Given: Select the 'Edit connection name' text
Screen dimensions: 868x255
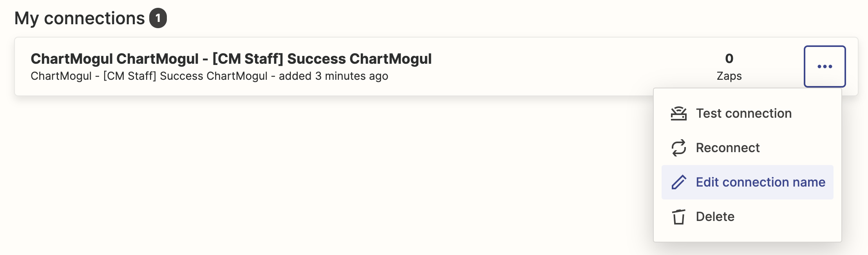Looking at the screenshot, I should tap(760, 182).
